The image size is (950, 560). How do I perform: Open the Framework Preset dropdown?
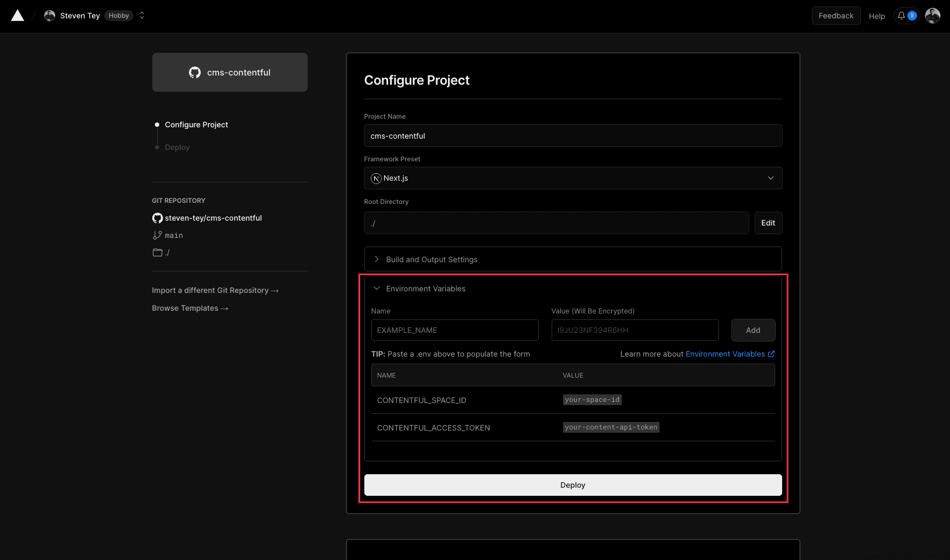573,178
